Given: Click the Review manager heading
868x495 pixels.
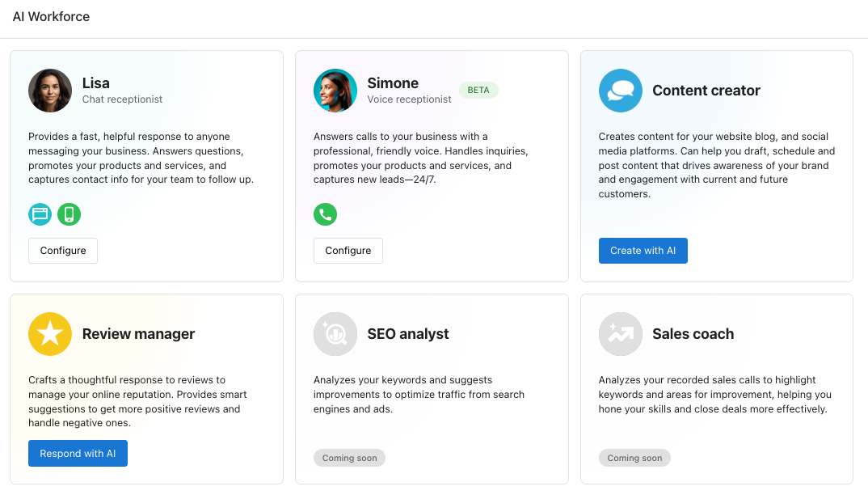Looking at the screenshot, I should (x=138, y=334).
